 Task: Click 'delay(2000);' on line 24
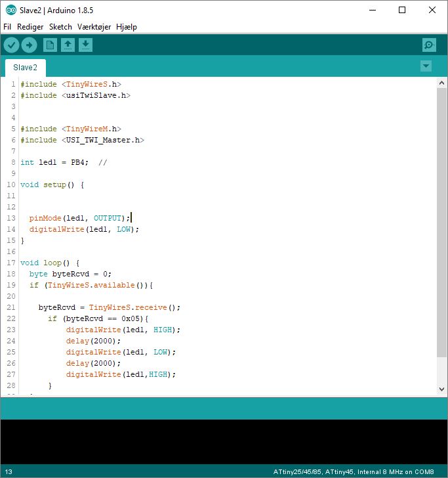pyautogui.click(x=94, y=341)
